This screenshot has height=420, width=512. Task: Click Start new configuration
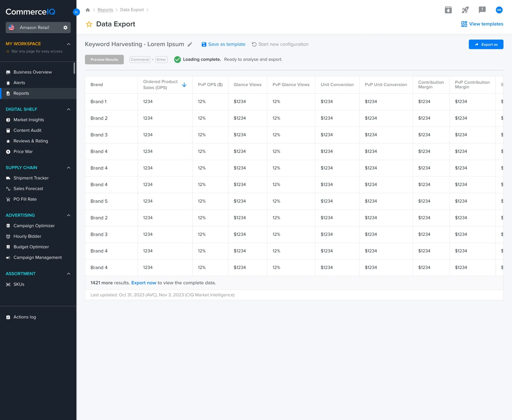pos(280,45)
